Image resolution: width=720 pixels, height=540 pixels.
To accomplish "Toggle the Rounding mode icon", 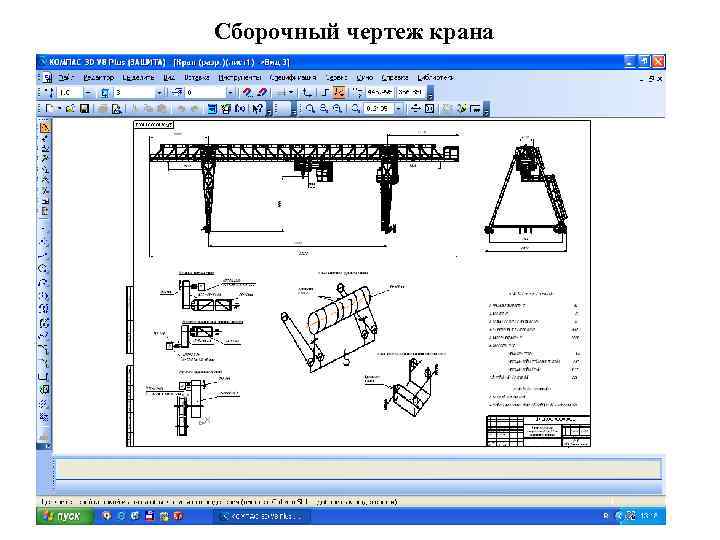I will [325, 92].
